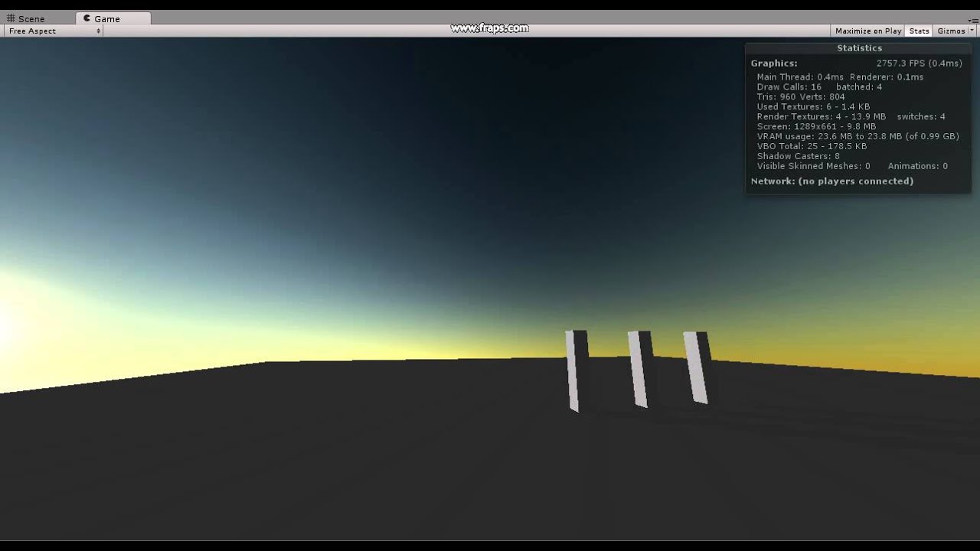Screen dimensions: 980x551
Task: Click the Screen: 1289x661 line
Action: coord(816,127)
